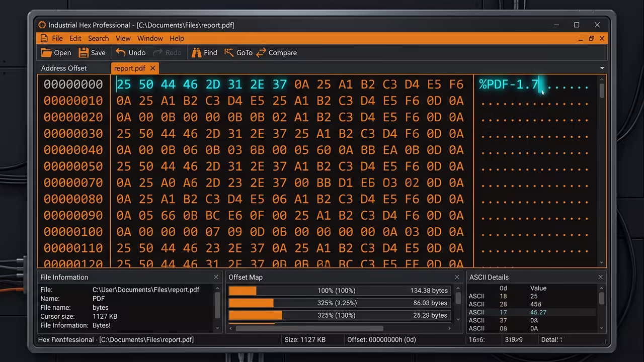Open the Edit menu
Viewport: 644px width, 362px height.
75,38
